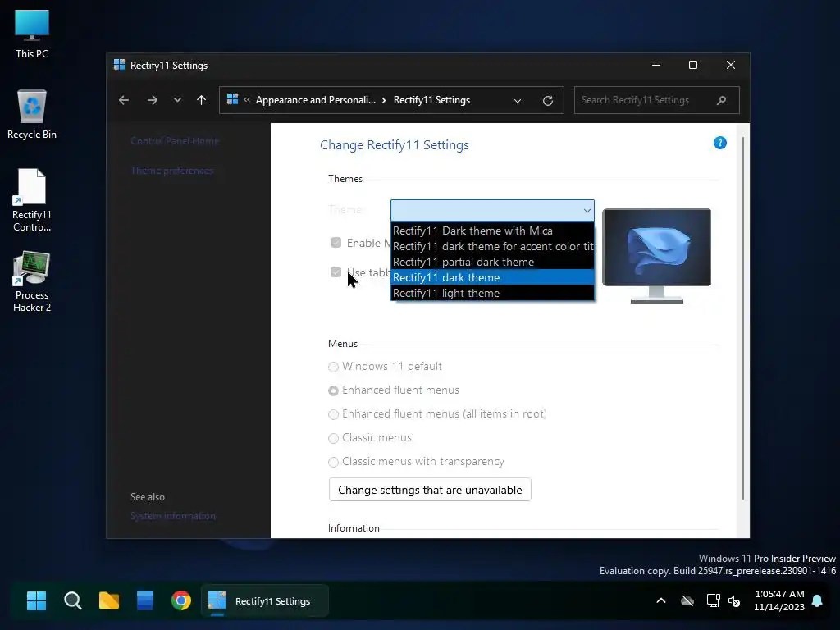This screenshot has height=630, width=840.
Task: Open the blue window app on the taskbar
Action: [145, 600]
